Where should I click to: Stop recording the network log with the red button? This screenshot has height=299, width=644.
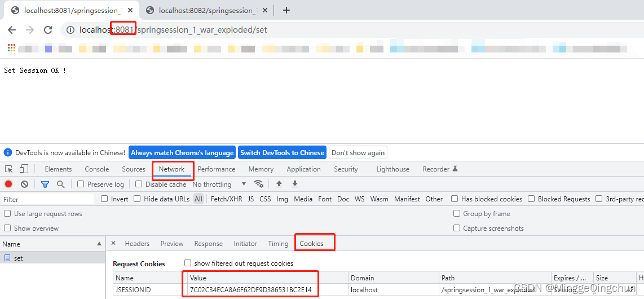(8, 184)
